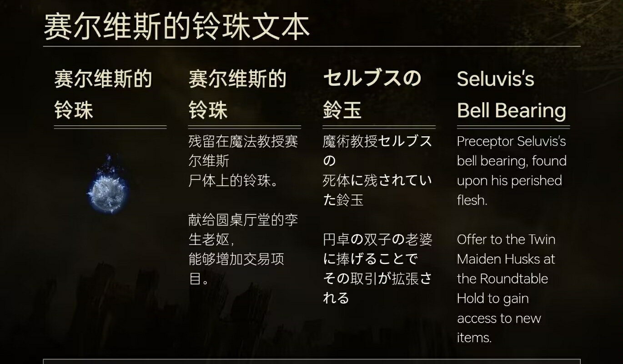
Task: Click the Chinese line 献给圆桌厅堂的孪生老妪
Action: tap(243, 229)
